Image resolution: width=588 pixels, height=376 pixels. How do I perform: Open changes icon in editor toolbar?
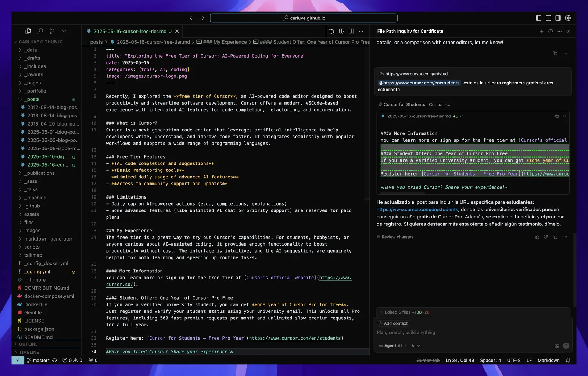click(x=332, y=31)
